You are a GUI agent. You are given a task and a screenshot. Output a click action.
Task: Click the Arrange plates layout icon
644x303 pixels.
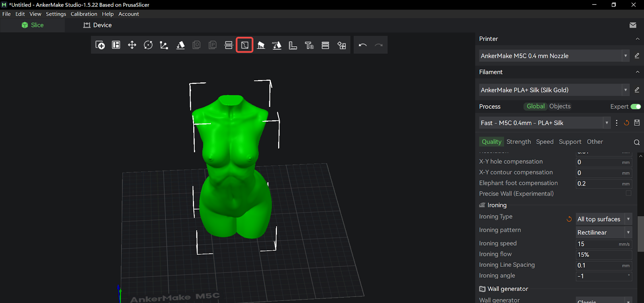(x=116, y=45)
